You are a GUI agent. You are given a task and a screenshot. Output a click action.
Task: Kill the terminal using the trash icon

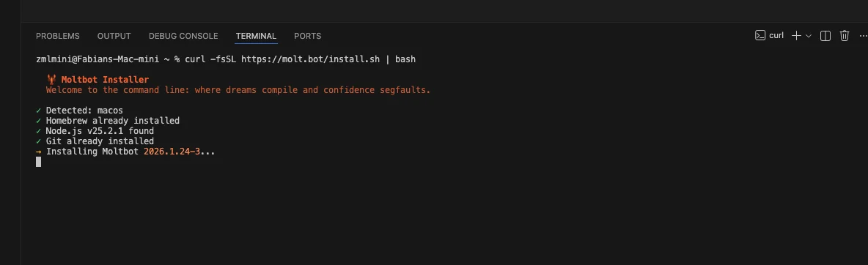[x=845, y=35]
